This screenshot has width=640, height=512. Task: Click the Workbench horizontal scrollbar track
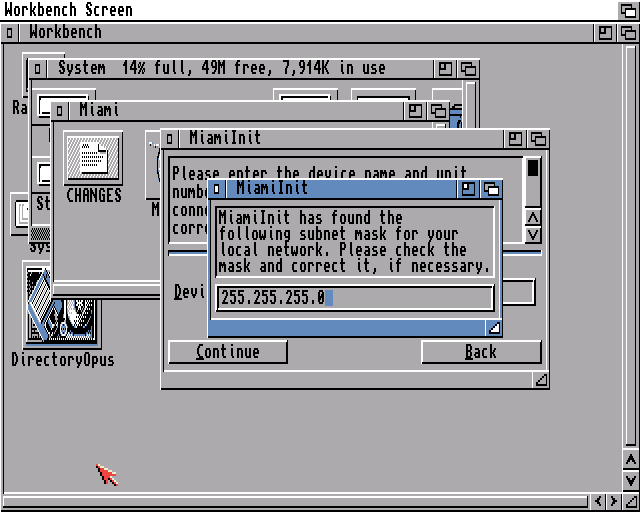(295, 501)
